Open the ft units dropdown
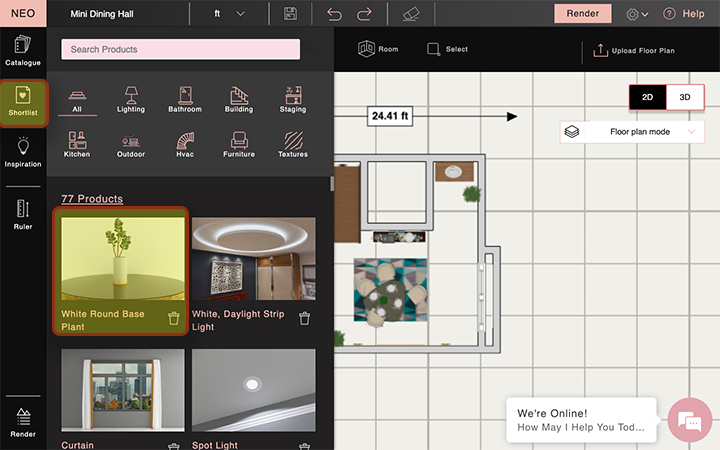The height and width of the screenshot is (450, 720). 228,14
